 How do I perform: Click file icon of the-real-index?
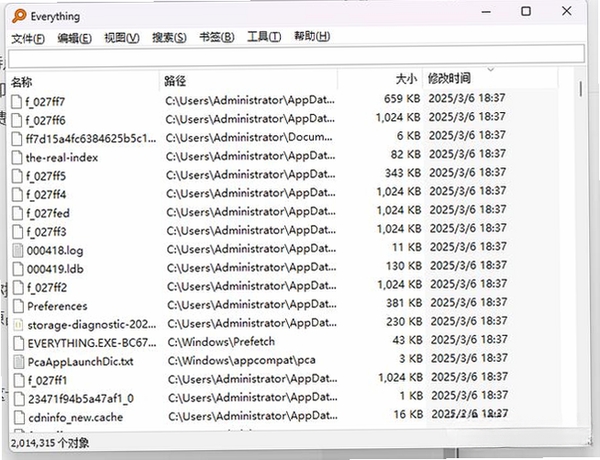pyautogui.click(x=17, y=157)
